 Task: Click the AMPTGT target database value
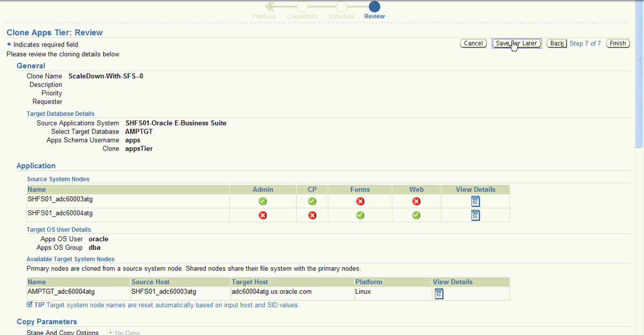tap(139, 131)
